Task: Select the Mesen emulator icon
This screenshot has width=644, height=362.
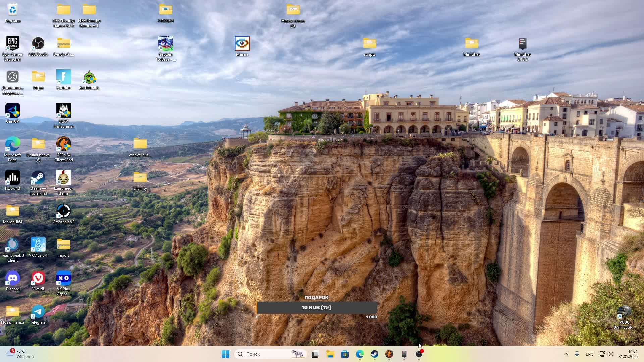Action: tap(242, 44)
